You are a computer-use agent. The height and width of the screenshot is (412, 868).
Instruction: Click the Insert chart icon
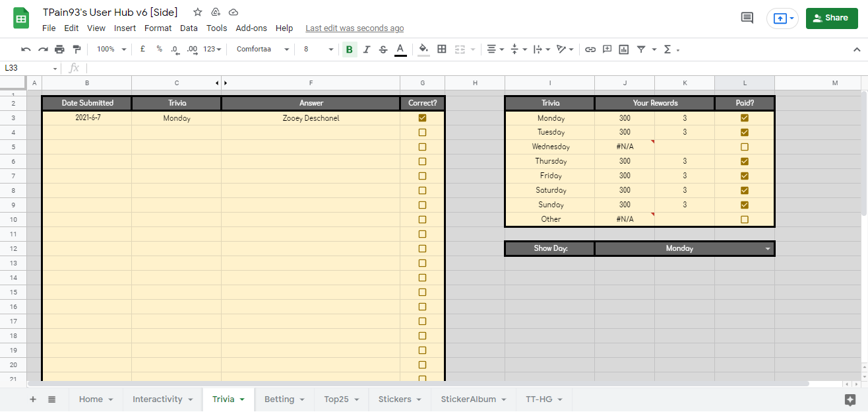click(x=624, y=49)
